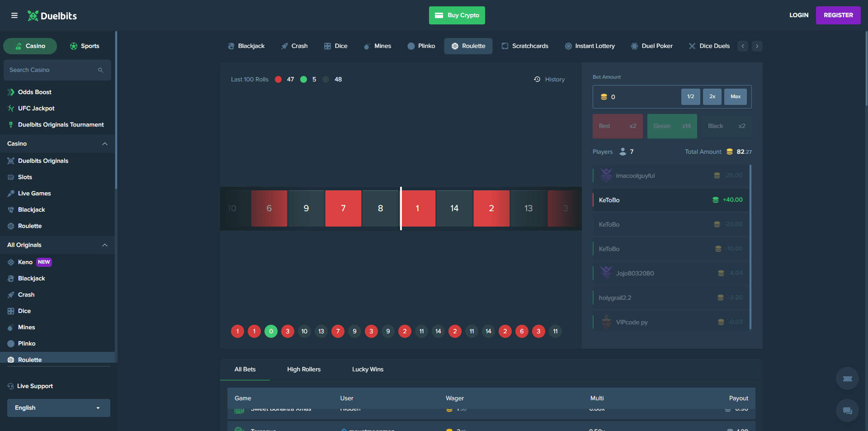Bet on Green x14
The image size is (868, 431).
pyautogui.click(x=672, y=126)
